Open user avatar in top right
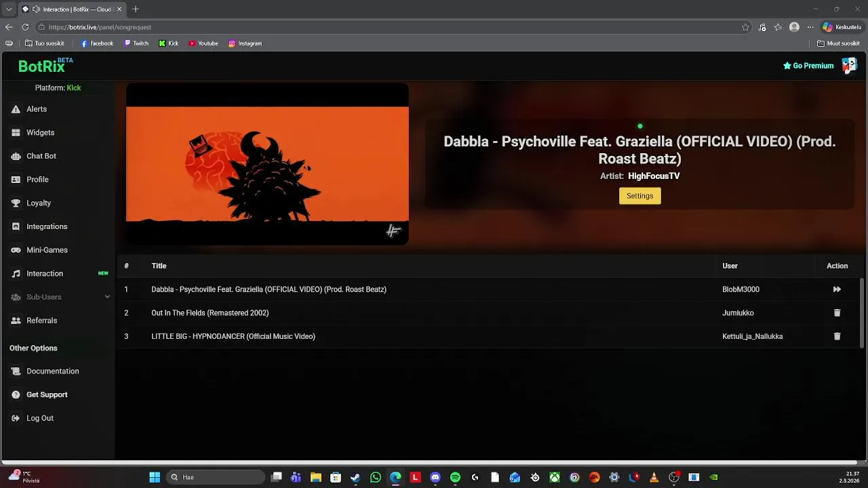Screen dimensions: 868x488 (849, 66)
